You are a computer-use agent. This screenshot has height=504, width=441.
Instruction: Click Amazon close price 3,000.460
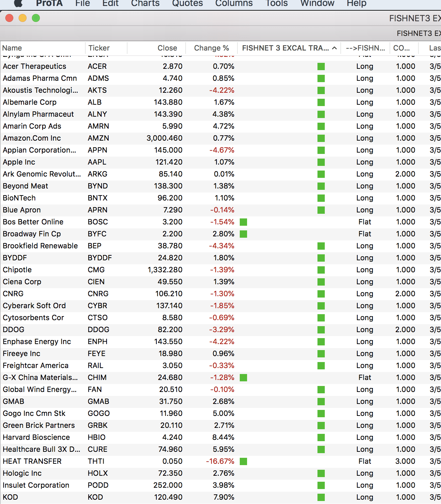(x=164, y=138)
